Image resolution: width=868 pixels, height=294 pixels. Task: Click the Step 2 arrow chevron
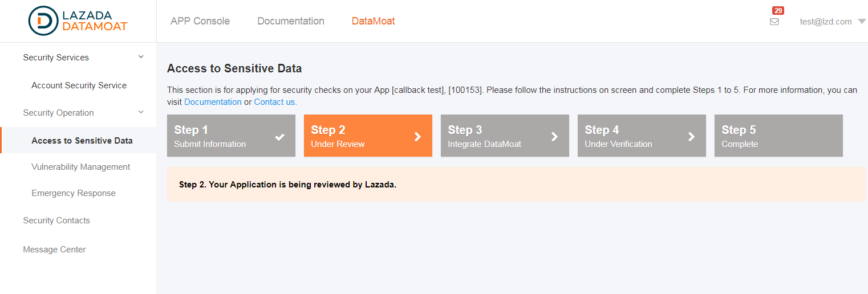coord(417,137)
